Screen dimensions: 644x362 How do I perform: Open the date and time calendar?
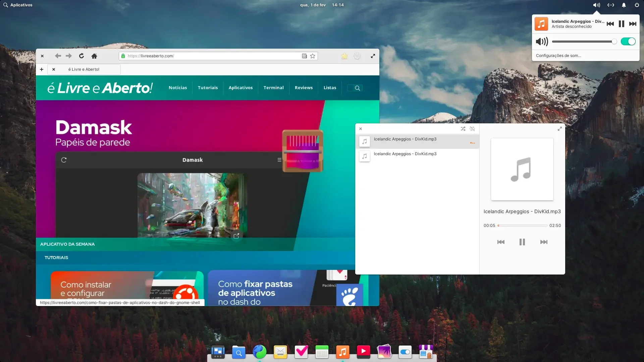click(322, 5)
